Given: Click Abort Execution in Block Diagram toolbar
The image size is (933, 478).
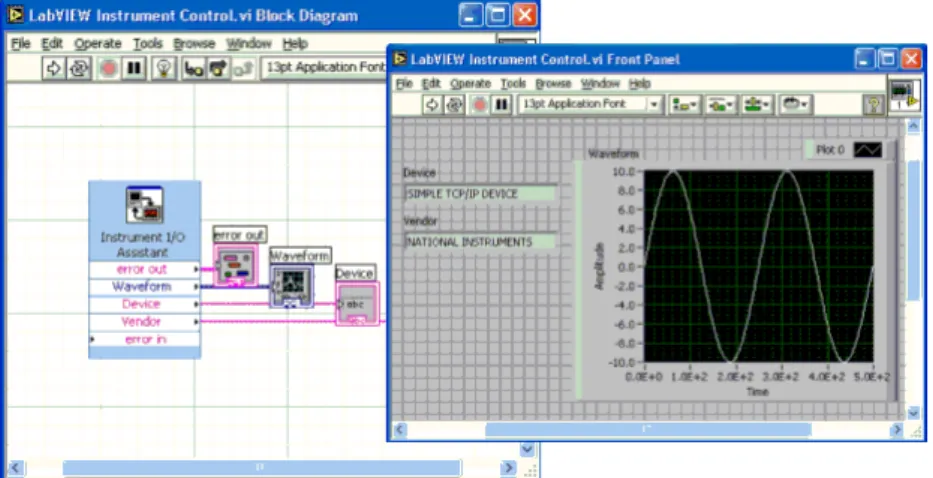Looking at the screenshot, I should tap(108, 68).
